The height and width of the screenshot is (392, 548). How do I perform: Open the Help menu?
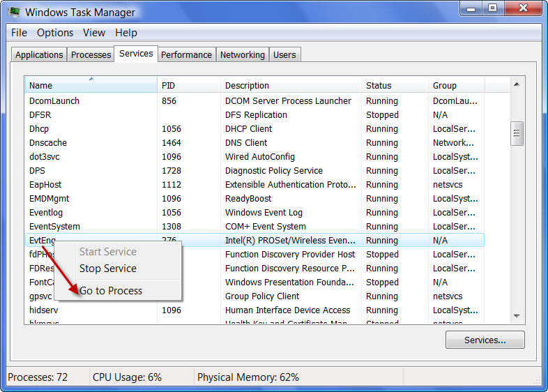pos(125,33)
